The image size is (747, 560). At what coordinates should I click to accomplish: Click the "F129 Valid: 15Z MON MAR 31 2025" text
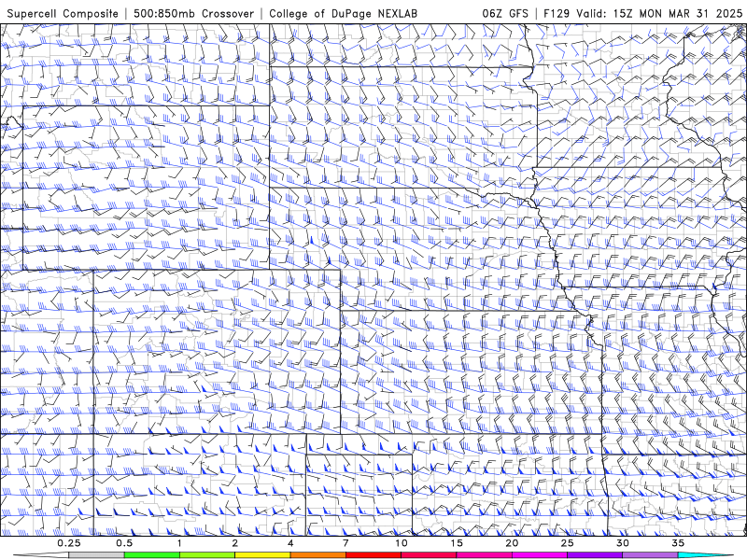tap(642, 13)
